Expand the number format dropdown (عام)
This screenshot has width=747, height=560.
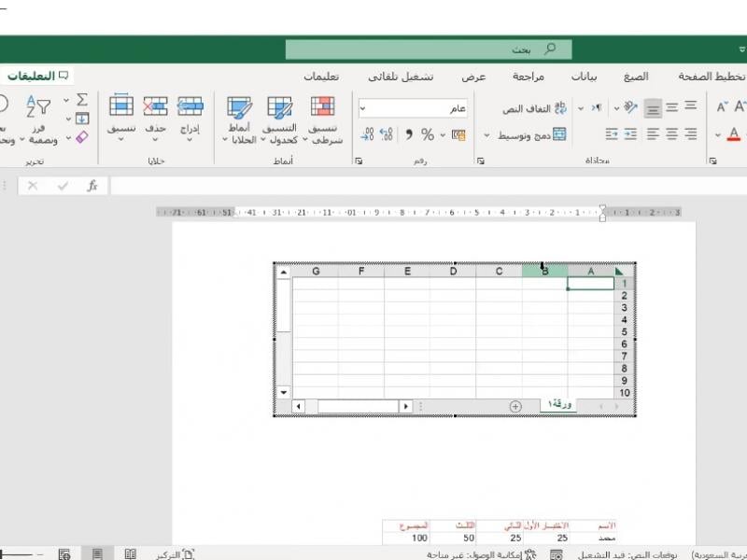(364, 108)
